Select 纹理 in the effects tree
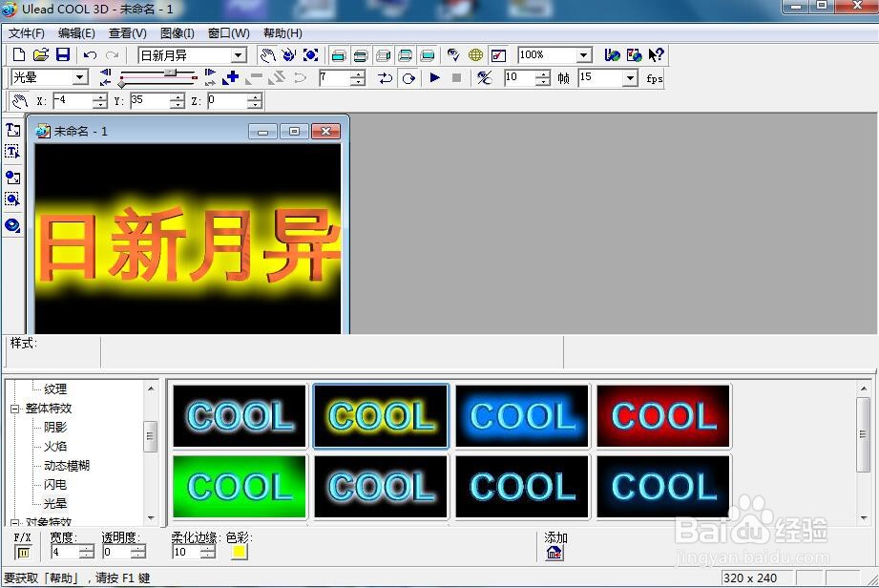 point(55,389)
